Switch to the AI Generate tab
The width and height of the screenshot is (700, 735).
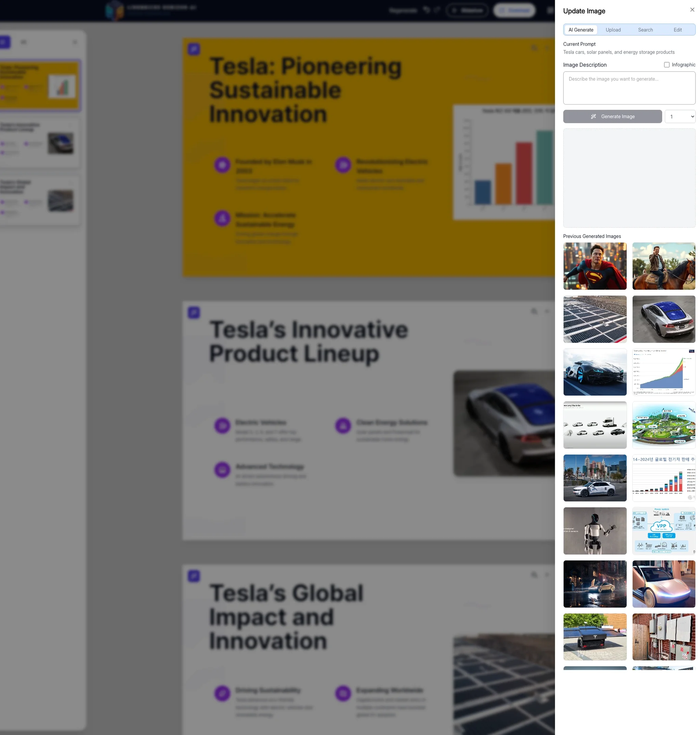(581, 30)
